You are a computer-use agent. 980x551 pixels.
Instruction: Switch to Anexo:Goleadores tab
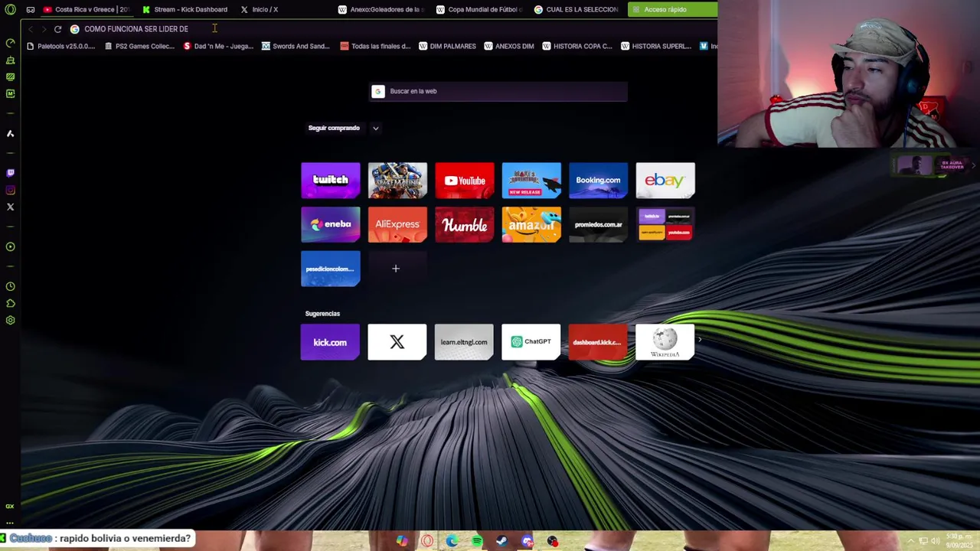tap(381, 9)
